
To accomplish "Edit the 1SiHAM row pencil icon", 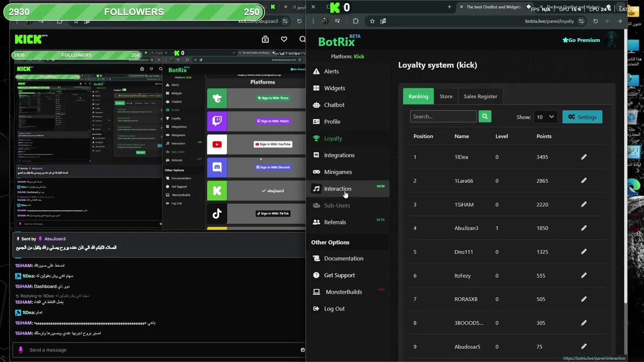I will 584,204.
